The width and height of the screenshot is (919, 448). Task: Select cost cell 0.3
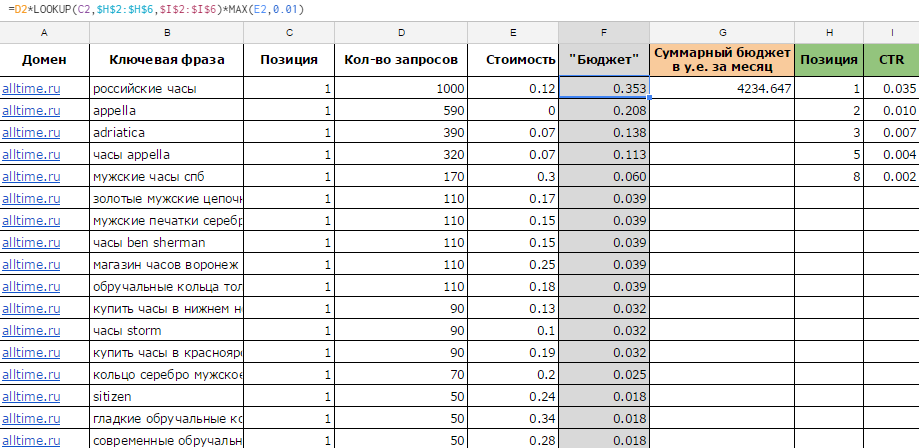click(x=513, y=177)
